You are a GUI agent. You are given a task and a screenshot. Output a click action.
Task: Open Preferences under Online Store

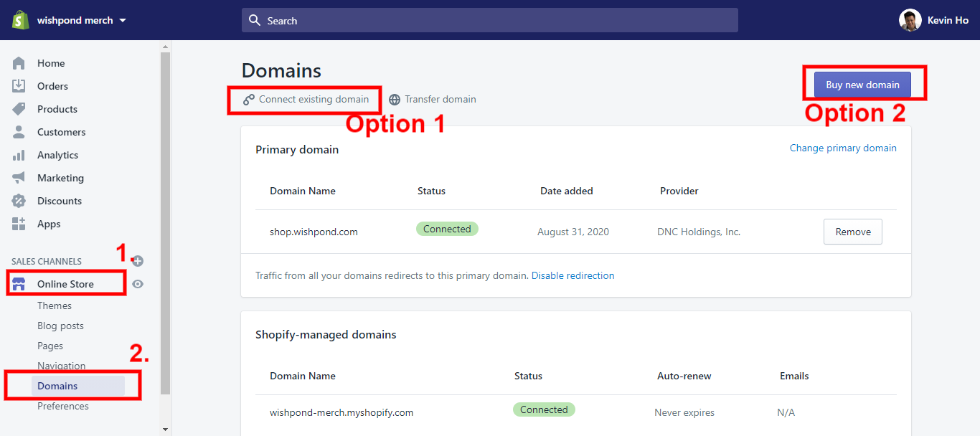point(63,406)
